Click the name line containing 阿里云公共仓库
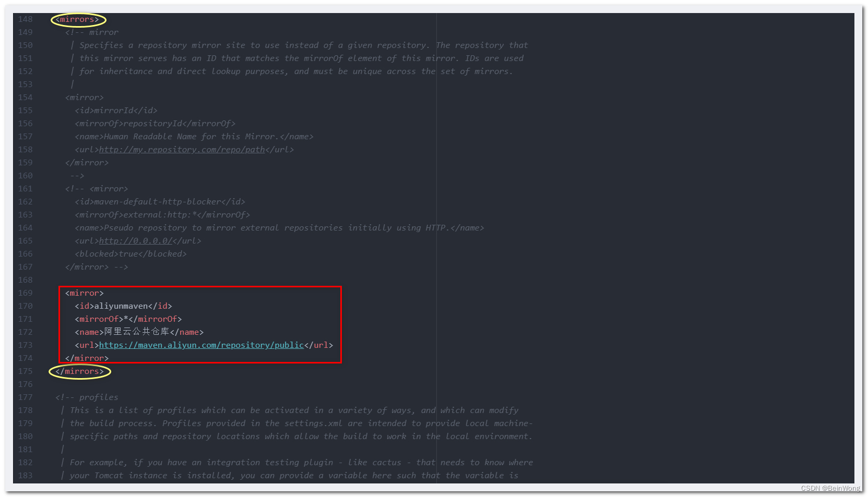The width and height of the screenshot is (868, 497). click(x=139, y=332)
